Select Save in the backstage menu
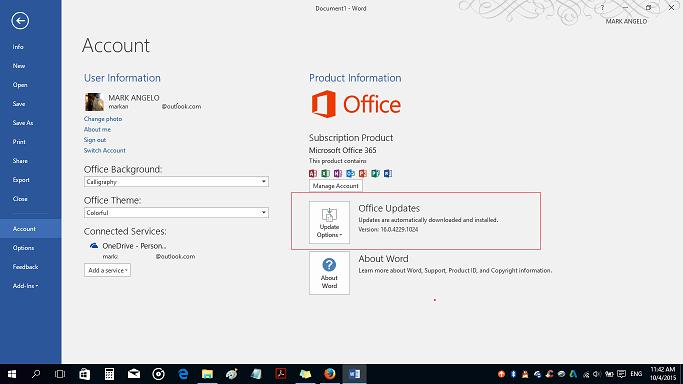The width and height of the screenshot is (683, 384). click(19, 104)
